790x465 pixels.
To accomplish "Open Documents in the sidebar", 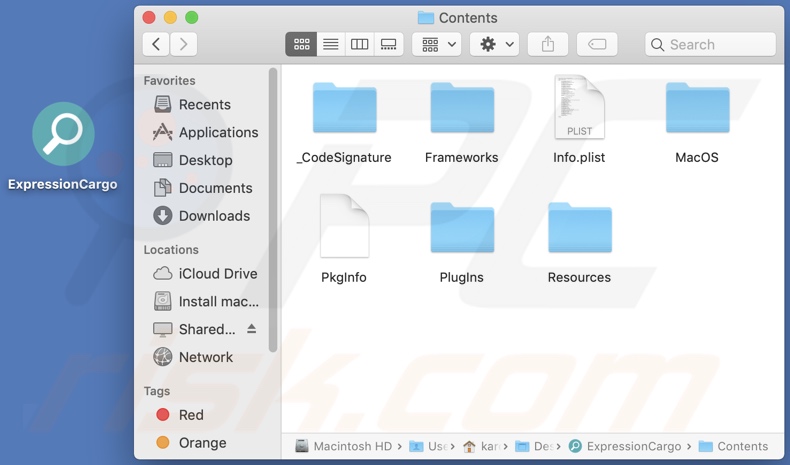I will pos(204,188).
